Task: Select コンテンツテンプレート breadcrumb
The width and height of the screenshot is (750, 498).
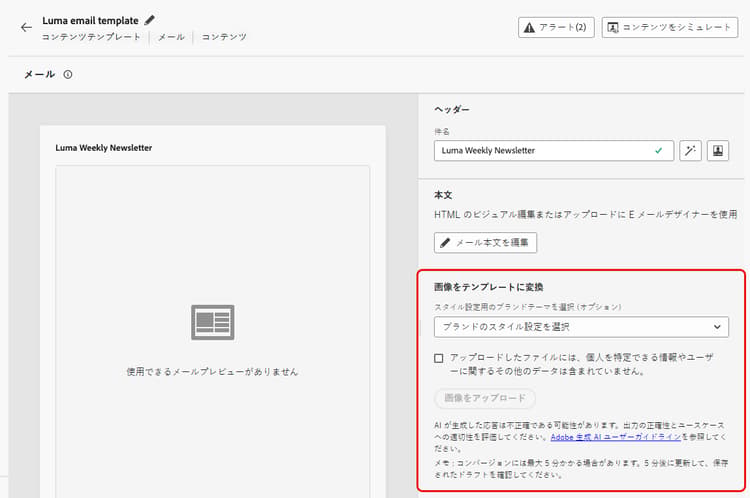Action: click(91, 37)
